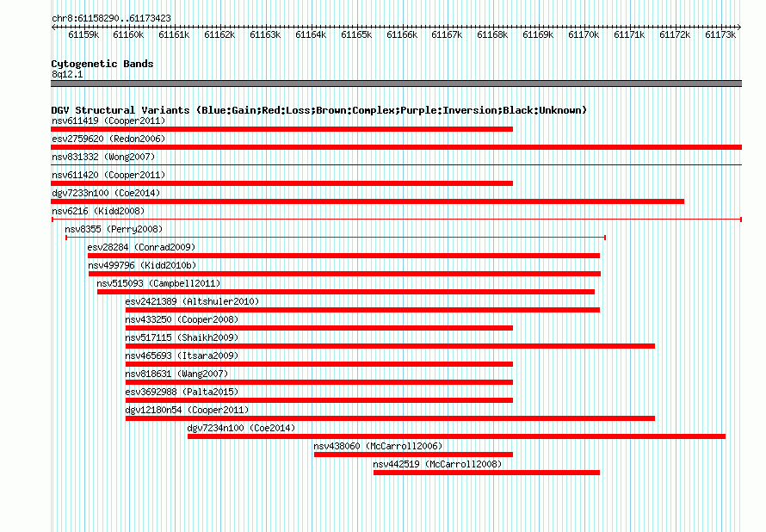Select nsv499796 (Kidd2010b) variant label

coord(142,265)
